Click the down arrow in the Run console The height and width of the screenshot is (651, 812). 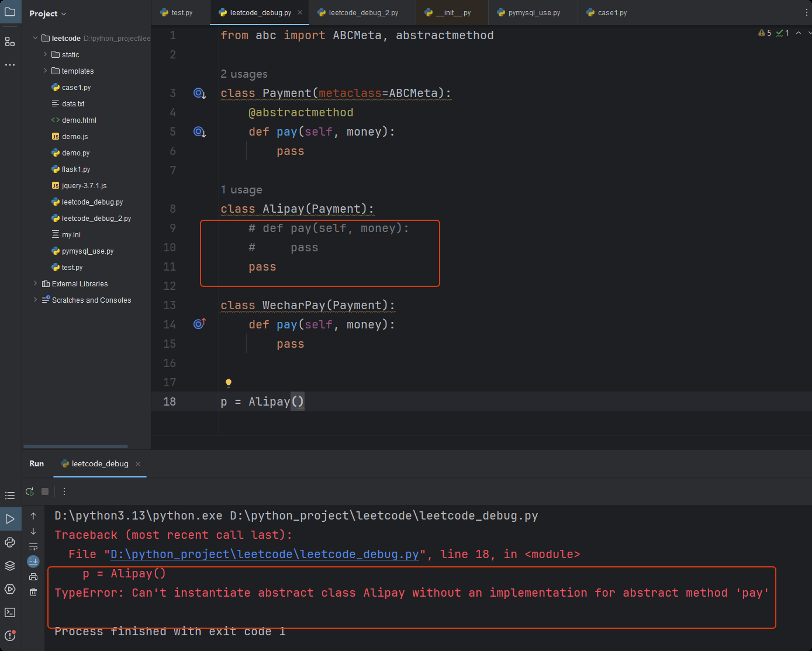tap(33, 531)
